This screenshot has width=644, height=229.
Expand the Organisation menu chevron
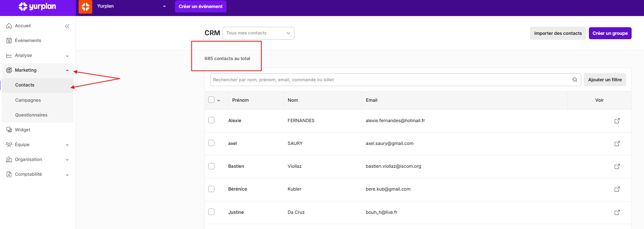pos(67,160)
